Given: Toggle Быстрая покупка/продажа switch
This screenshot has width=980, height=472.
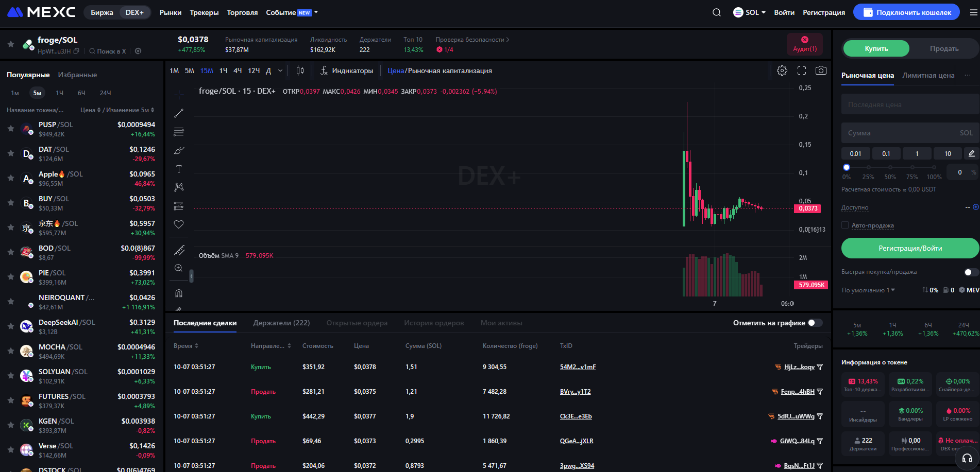Looking at the screenshot, I should [x=970, y=272].
